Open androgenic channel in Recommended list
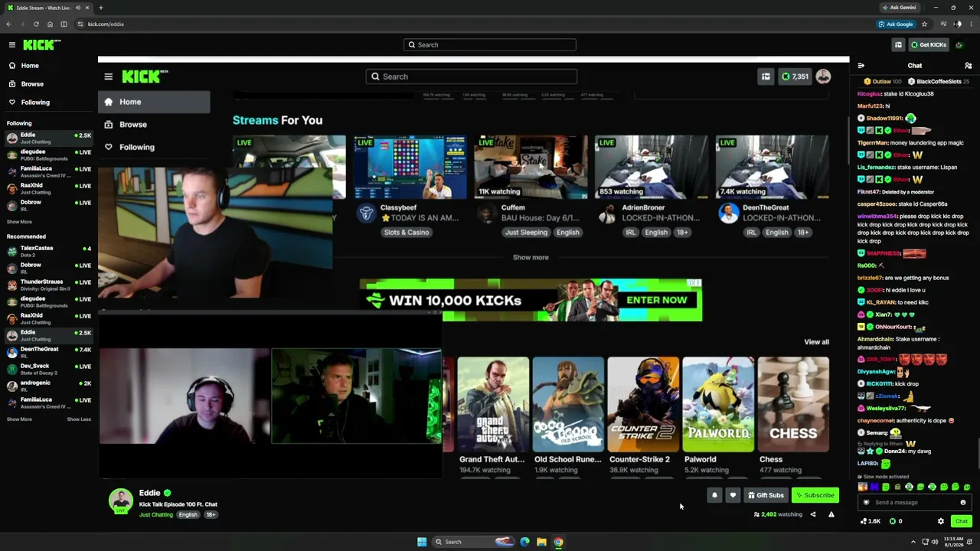 (49, 386)
